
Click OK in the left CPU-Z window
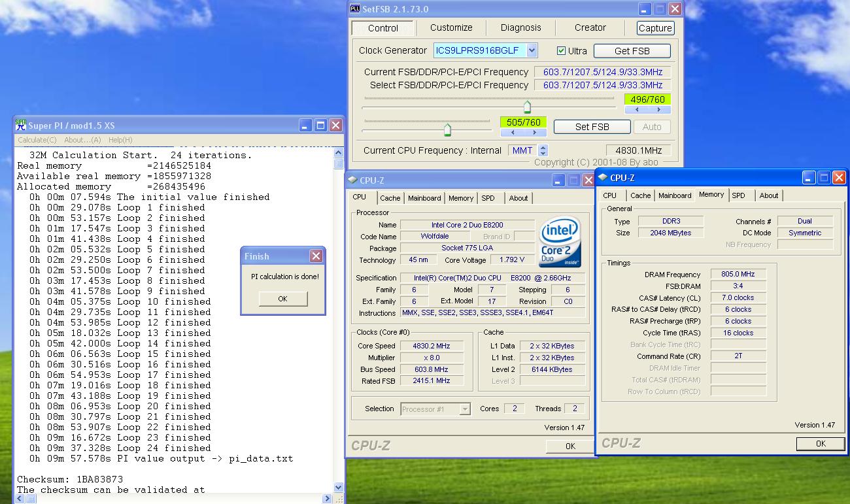point(570,446)
